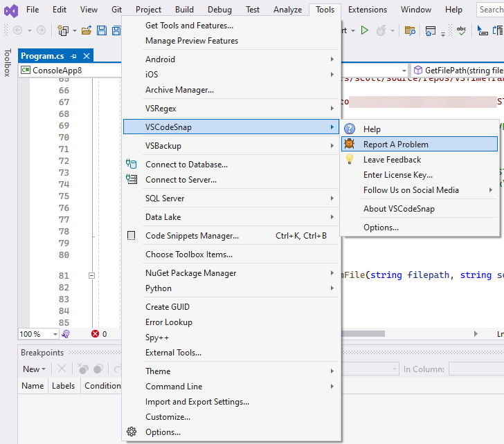Click the Report A Problem bug icon
The width and height of the screenshot is (504, 444).
[350, 145]
